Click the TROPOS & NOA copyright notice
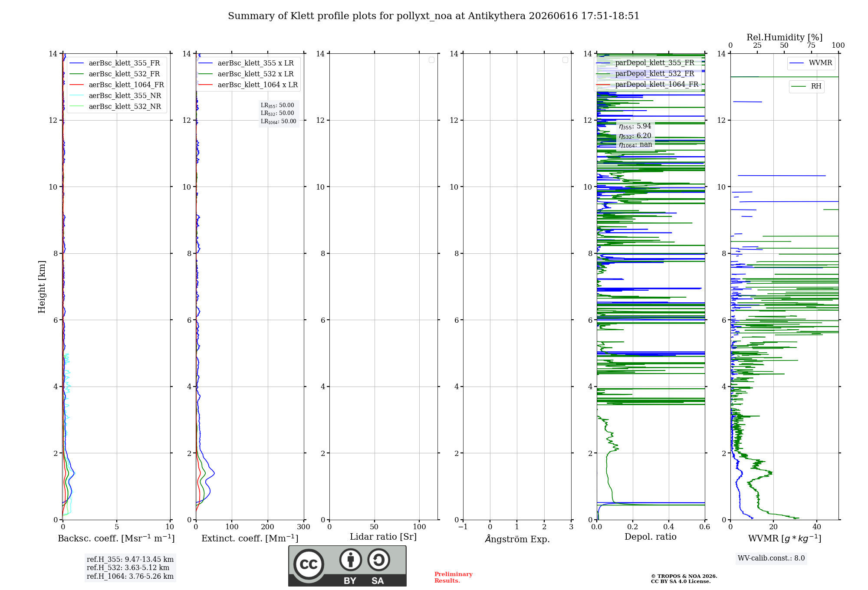The width and height of the screenshot is (868, 590). [x=684, y=579]
